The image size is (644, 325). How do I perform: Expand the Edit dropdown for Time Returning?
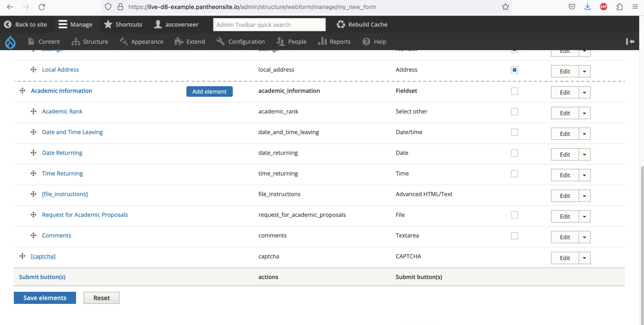click(x=585, y=175)
